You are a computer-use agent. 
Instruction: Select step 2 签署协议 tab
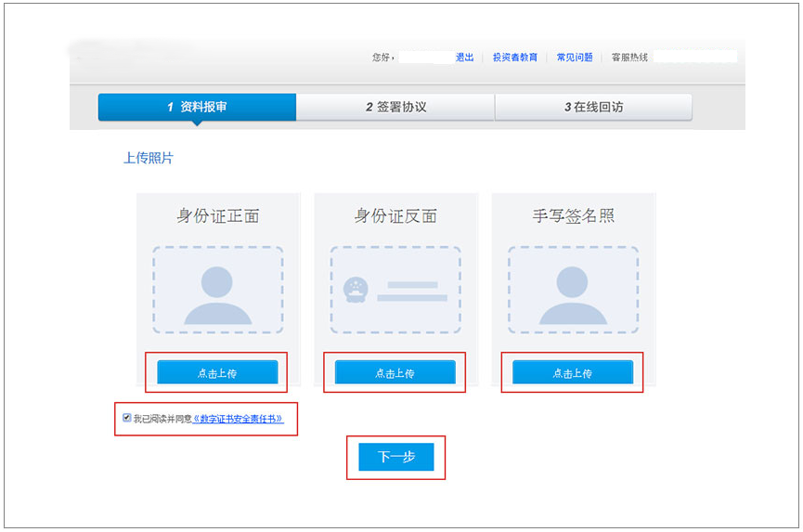(x=395, y=107)
